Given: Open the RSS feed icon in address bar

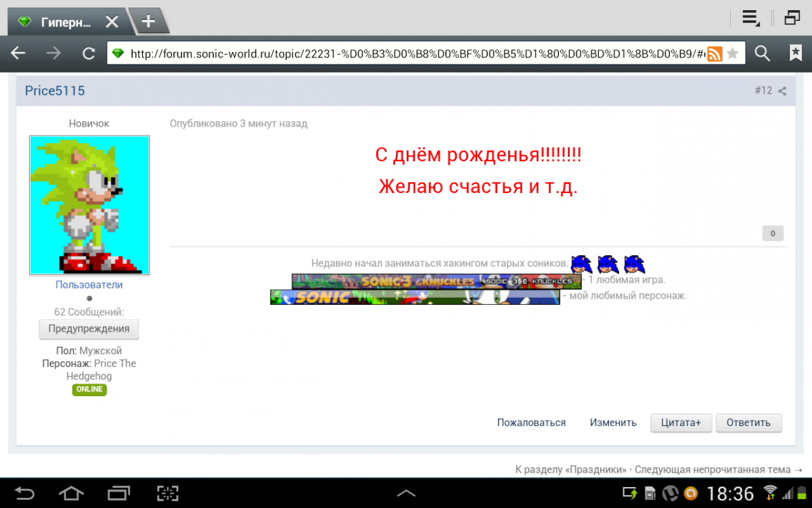Looking at the screenshot, I should click(x=715, y=54).
